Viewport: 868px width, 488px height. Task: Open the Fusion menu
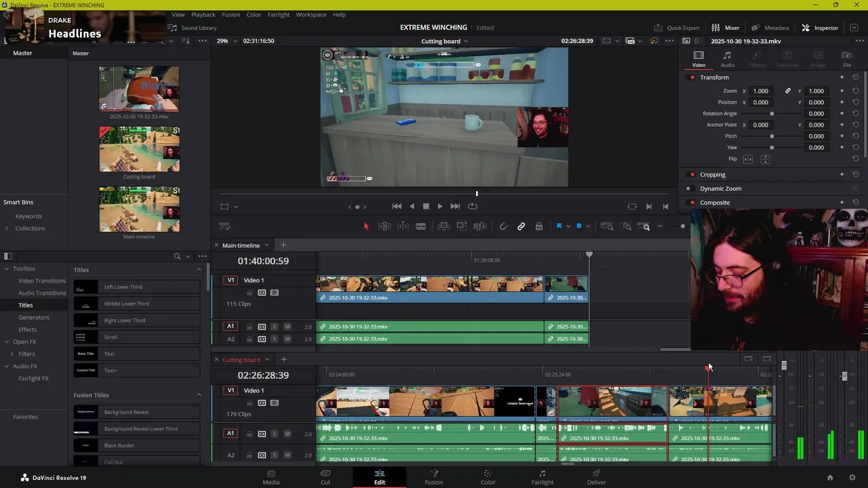(x=231, y=14)
